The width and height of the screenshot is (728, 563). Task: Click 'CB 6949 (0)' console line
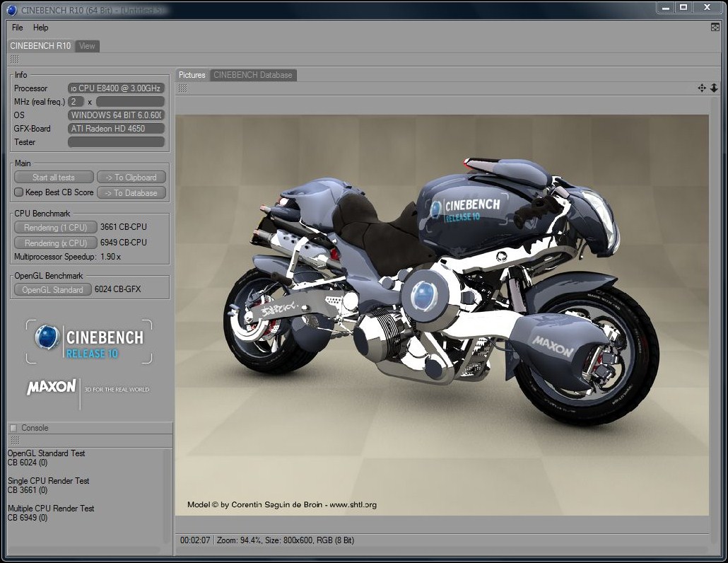pyautogui.click(x=28, y=518)
